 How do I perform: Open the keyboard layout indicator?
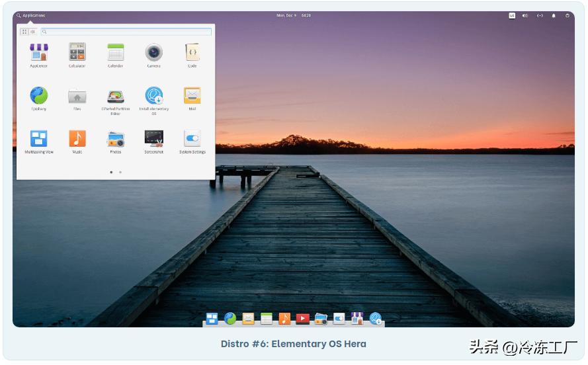[x=512, y=15]
